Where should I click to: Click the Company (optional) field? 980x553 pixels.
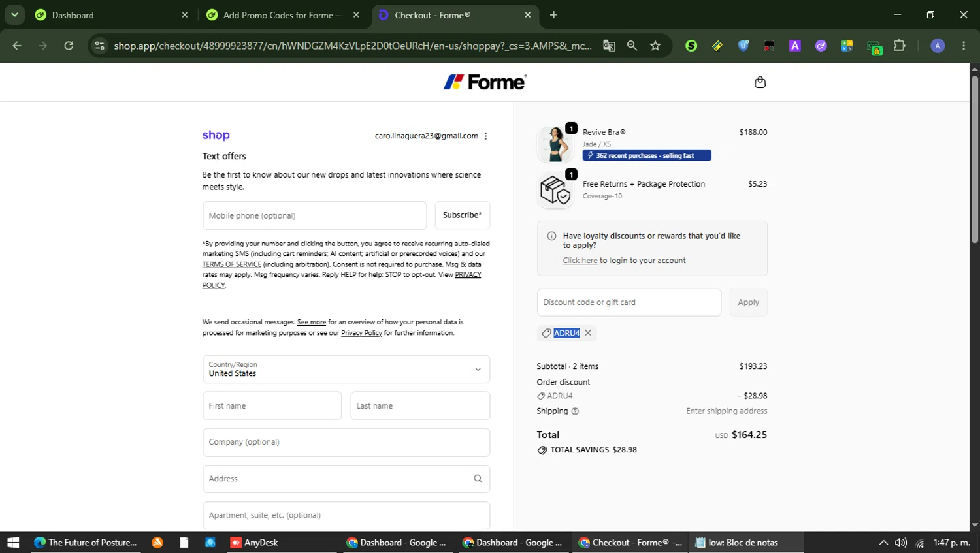346,443
